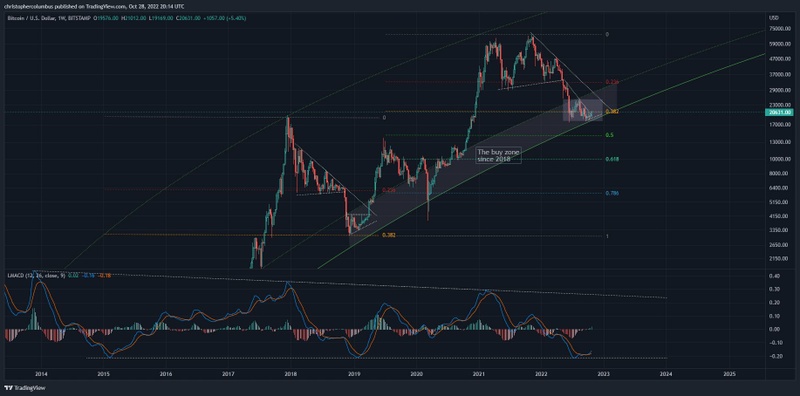800x396 pixels.
Task: Click the 0.618 Fibonacci level label
Action: click(612, 159)
